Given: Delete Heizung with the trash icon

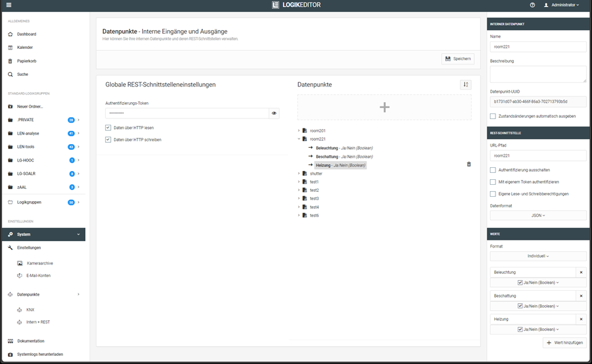Looking at the screenshot, I should [469, 164].
